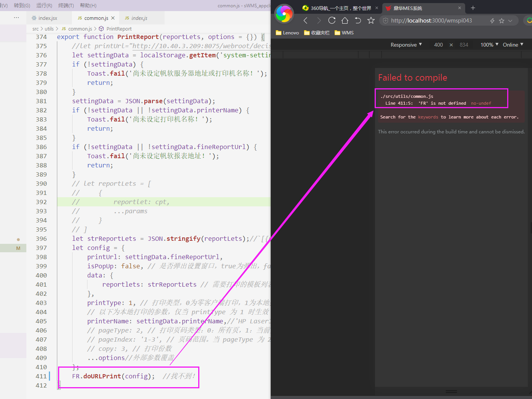Open the VS Code sidebar more actions ellipsis

16,18
